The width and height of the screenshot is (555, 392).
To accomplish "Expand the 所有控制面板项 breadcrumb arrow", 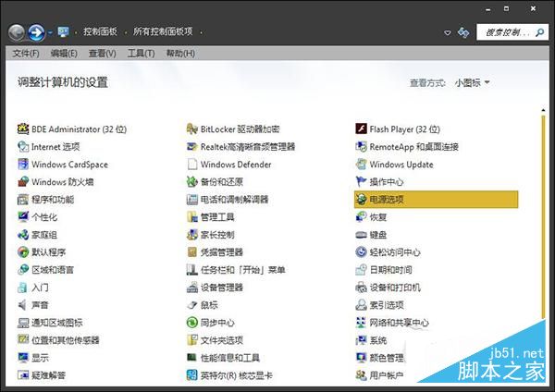I will (201, 32).
